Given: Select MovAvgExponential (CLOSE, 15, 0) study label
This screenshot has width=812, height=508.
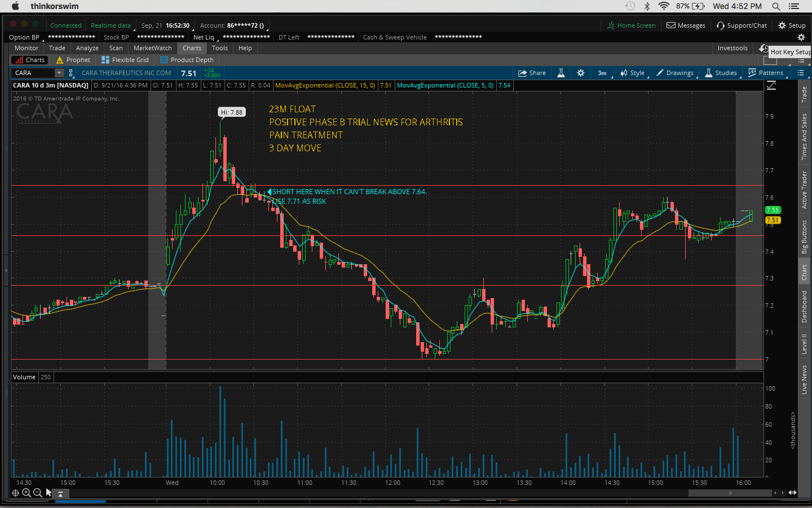Looking at the screenshot, I should [325, 85].
